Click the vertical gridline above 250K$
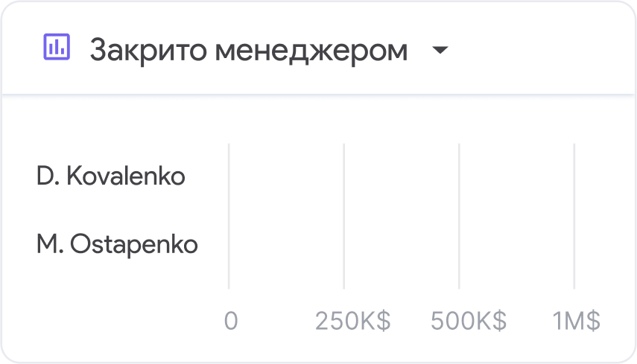637x364 pixels. [x=343, y=216]
